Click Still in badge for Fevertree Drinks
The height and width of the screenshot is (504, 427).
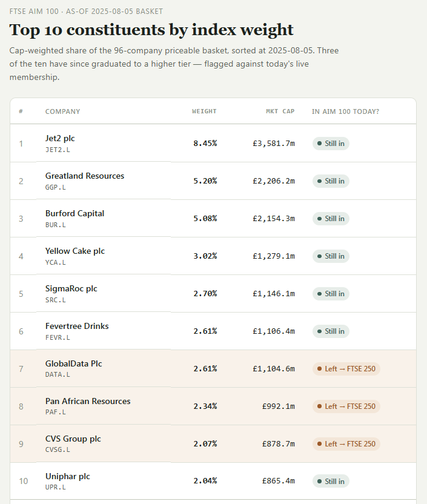[331, 331]
